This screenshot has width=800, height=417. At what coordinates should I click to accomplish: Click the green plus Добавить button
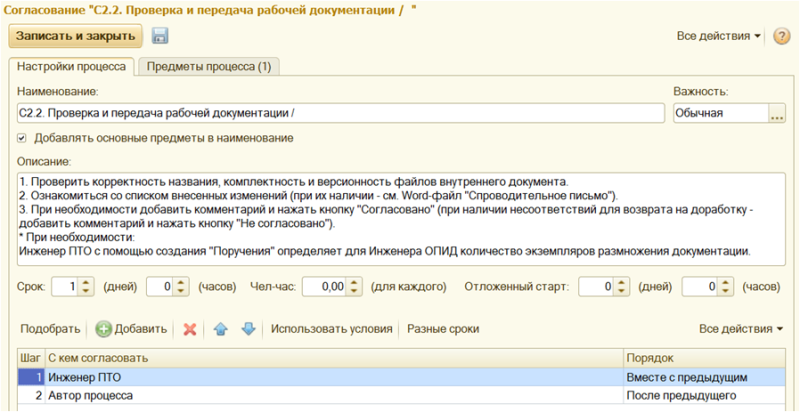click(x=131, y=329)
